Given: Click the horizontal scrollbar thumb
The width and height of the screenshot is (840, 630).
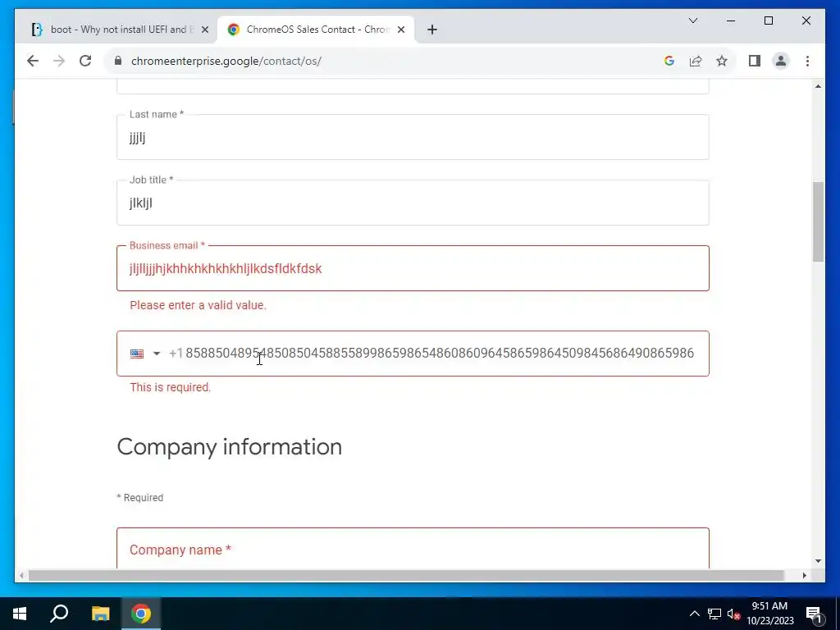Looking at the screenshot, I should coord(406,575).
